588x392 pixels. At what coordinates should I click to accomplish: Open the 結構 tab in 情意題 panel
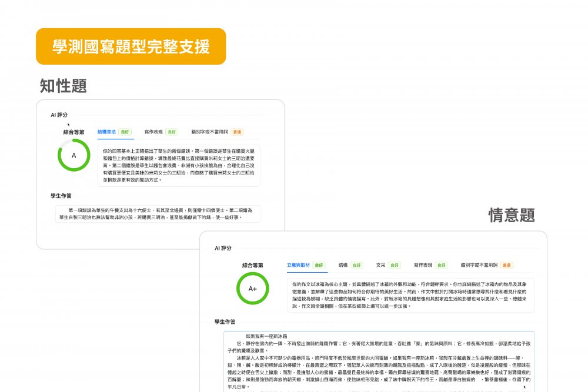coord(343,265)
